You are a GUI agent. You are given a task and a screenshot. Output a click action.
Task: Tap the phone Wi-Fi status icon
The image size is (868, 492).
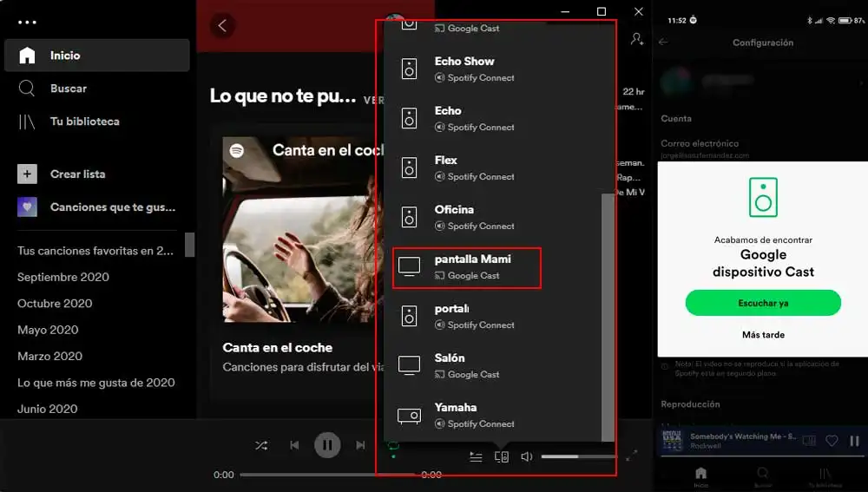click(831, 21)
